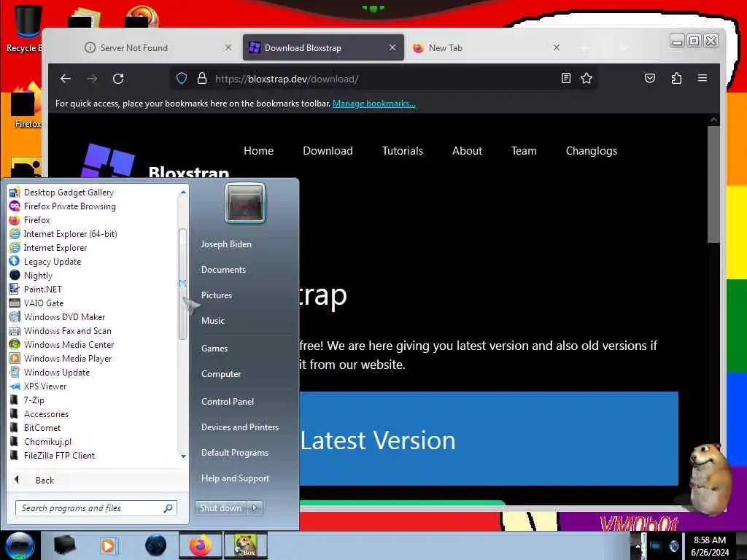Open Shut down options arrow

255,508
